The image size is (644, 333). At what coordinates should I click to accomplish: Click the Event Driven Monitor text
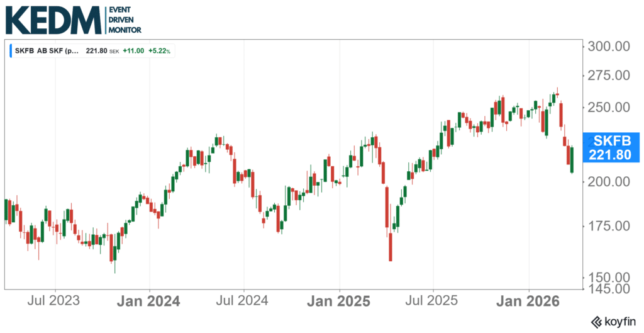tap(125, 20)
